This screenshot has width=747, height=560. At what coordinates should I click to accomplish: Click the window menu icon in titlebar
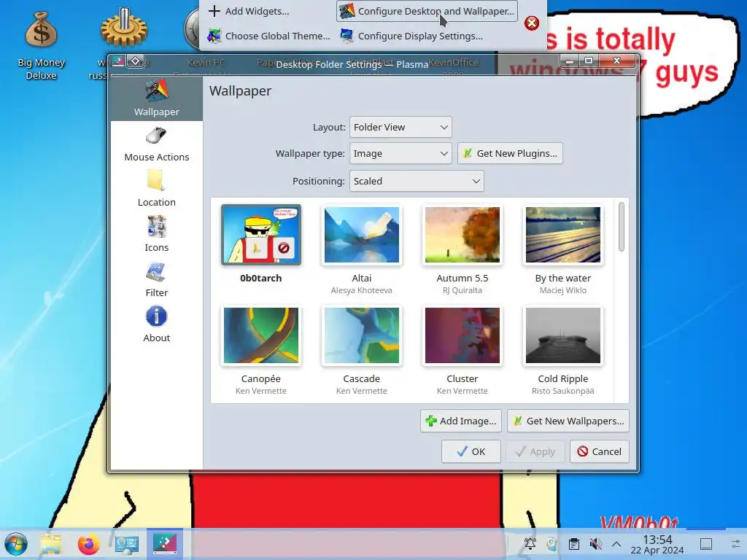click(117, 61)
